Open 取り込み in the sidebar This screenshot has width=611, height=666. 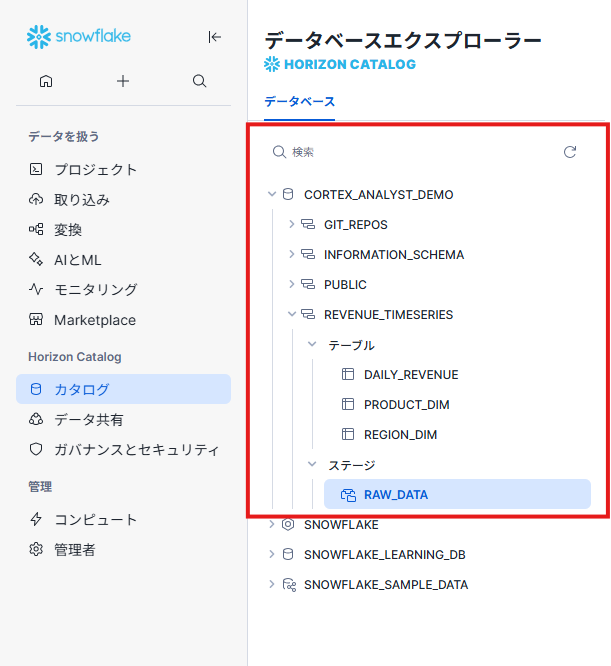124,199
